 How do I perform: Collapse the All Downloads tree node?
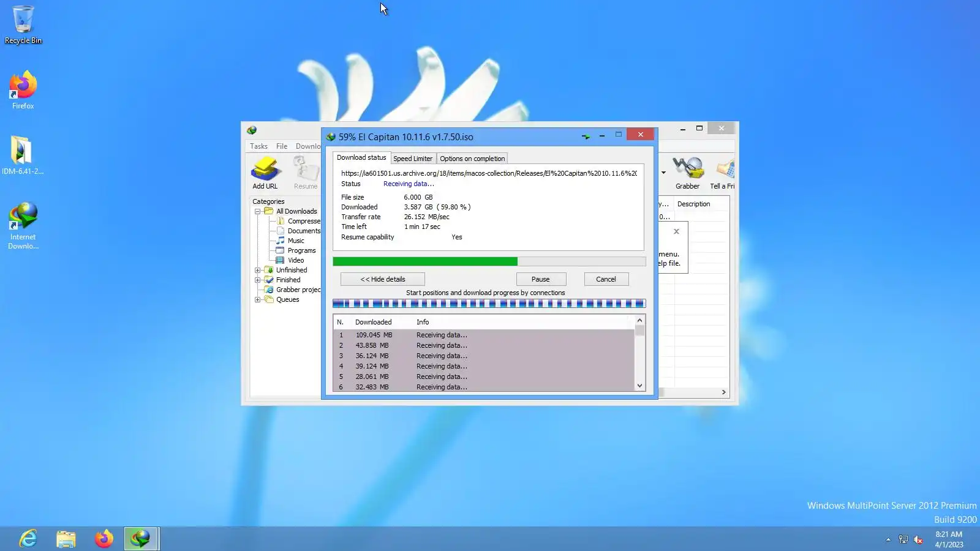point(258,211)
